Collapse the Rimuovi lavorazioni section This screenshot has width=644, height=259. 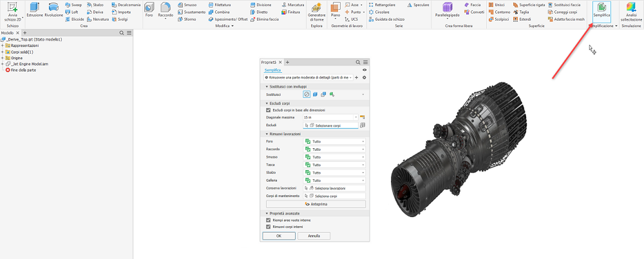tap(267, 133)
